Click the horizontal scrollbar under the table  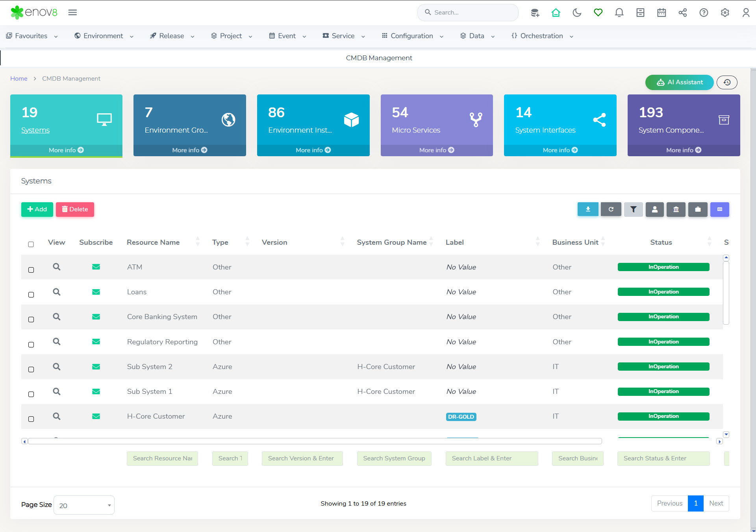(315, 441)
